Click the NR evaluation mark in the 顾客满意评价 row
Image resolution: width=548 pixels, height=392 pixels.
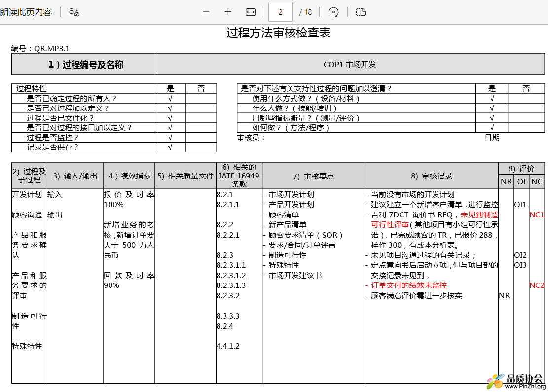(x=504, y=296)
